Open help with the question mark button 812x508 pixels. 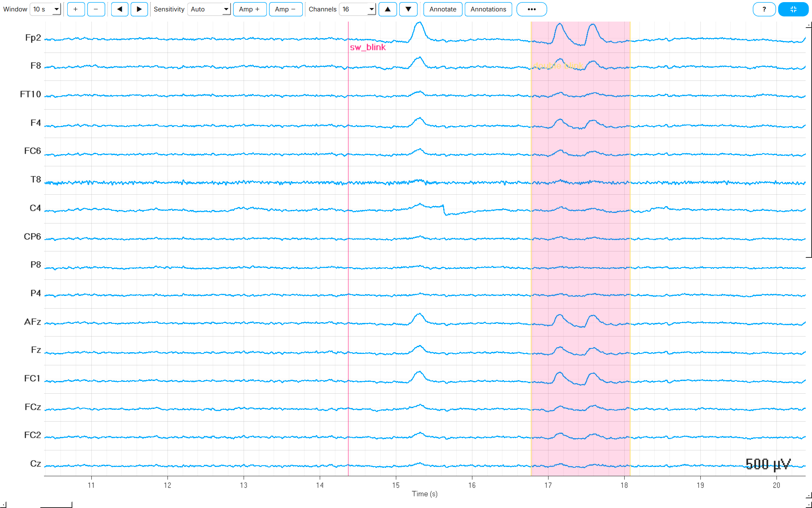(x=764, y=9)
